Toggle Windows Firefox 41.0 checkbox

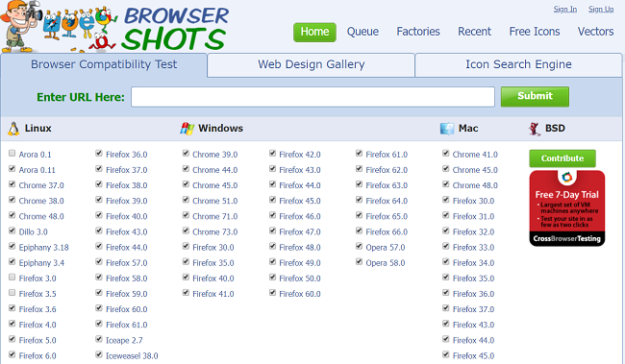pos(186,293)
